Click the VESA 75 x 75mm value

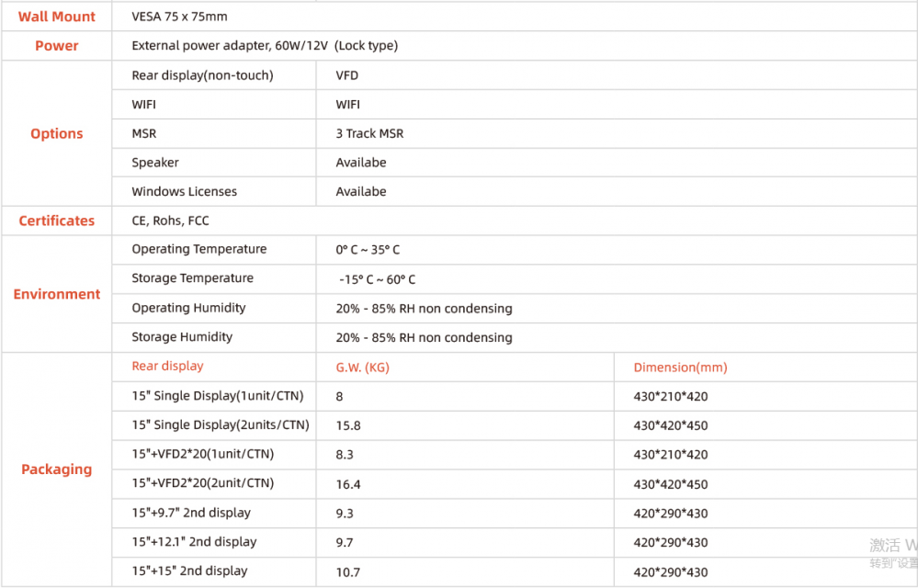pyautogui.click(x=180, y=17)
